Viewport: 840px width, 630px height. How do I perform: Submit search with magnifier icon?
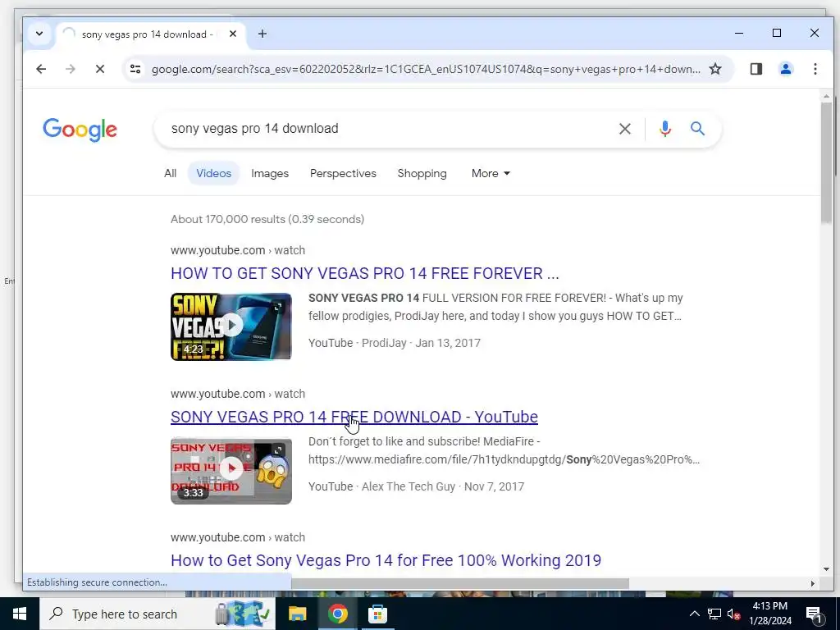pos(697,129)
